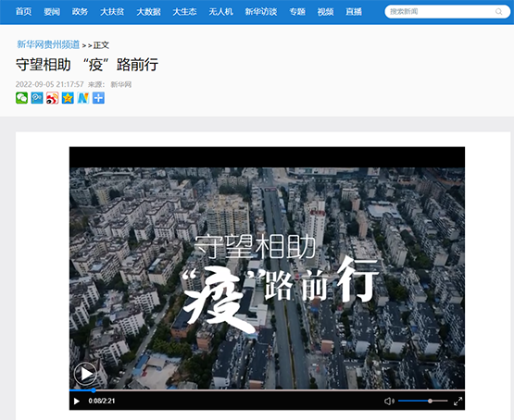Share article to Weibo icon
Screen dimensions: 514x420
[53, 98]
